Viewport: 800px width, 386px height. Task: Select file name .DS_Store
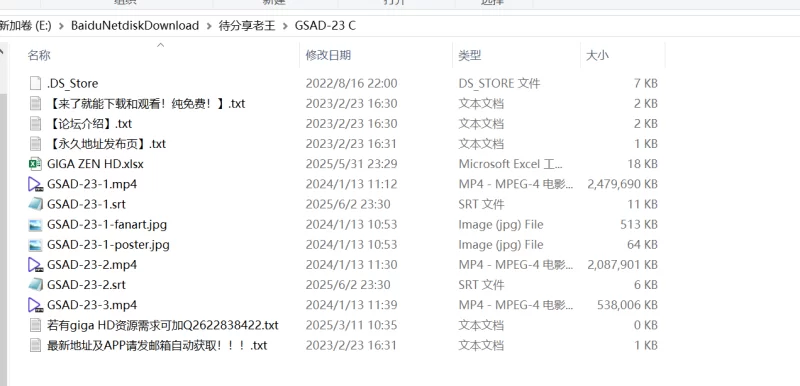coord(72,83)
